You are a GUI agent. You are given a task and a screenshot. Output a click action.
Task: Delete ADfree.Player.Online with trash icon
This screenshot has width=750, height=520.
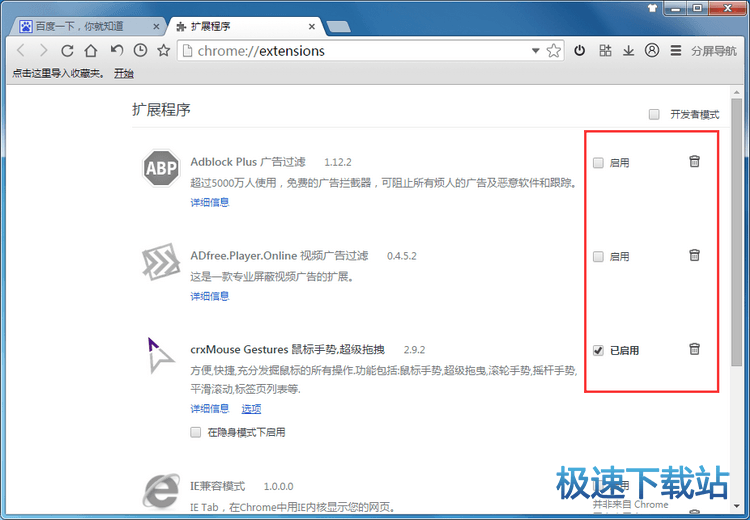click(695, 255)
